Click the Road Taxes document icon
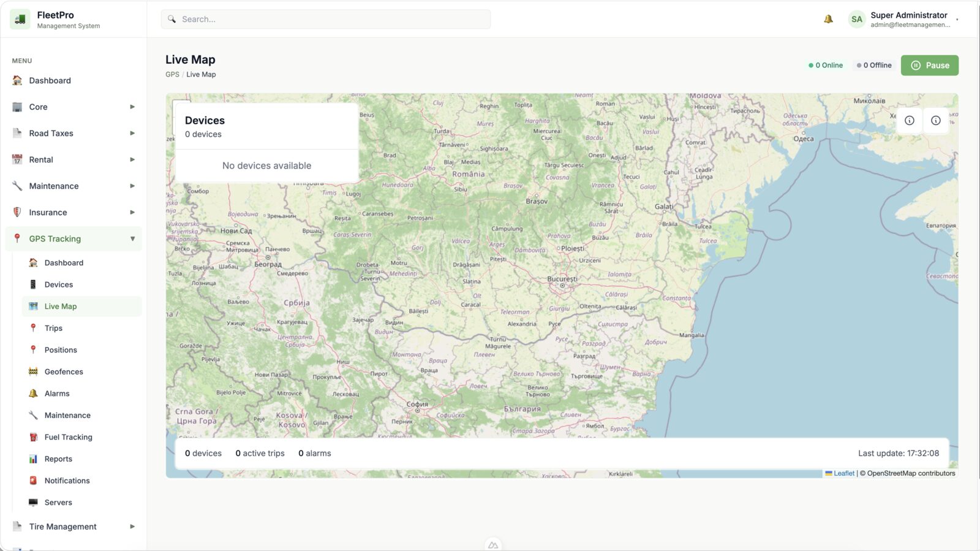 tap(17, 133)
